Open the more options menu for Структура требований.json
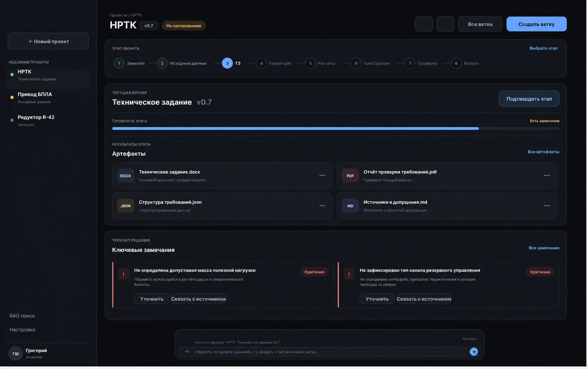Viewport: 588px width, 369px height. point(322,205)
